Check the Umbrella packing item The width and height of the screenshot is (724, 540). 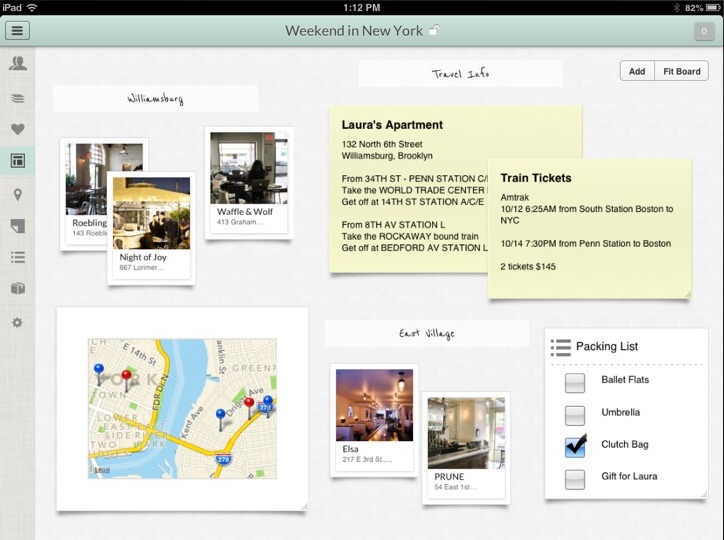coord(575,415)
